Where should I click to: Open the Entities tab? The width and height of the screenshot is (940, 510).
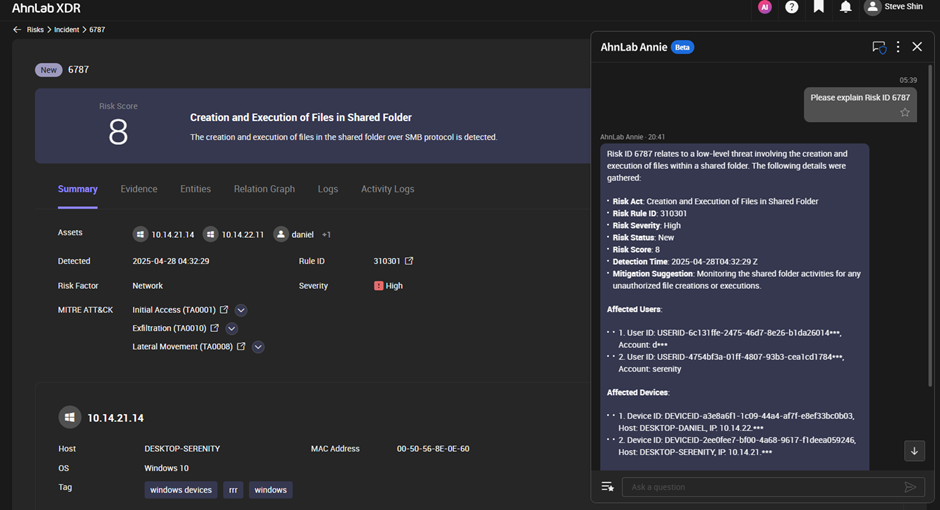click(x=195, y=189)
